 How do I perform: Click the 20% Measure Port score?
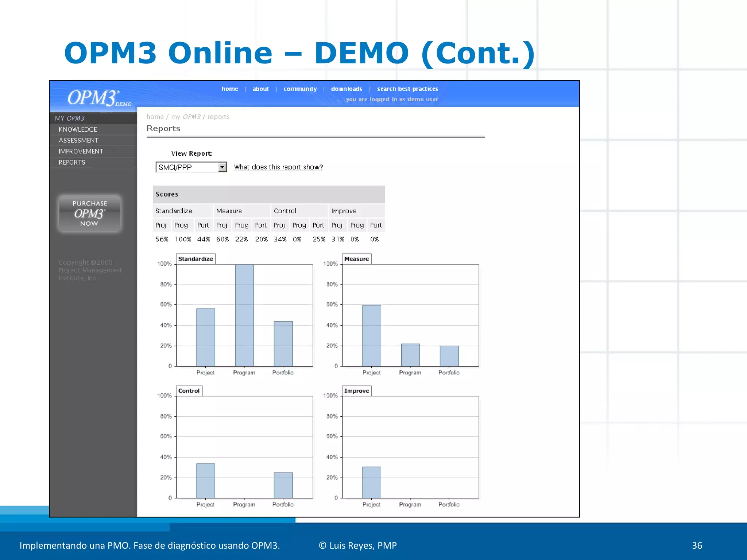click(x=261, y=239)
